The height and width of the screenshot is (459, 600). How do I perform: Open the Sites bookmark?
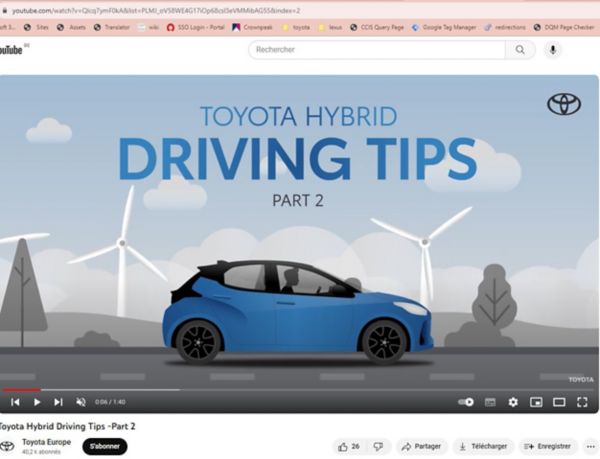pos(36,27)
